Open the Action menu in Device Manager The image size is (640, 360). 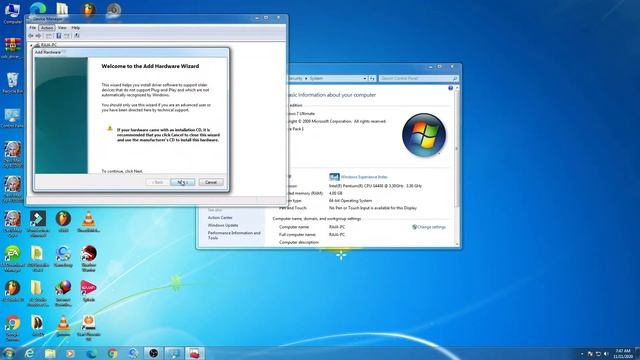click(x=47, y=28)
